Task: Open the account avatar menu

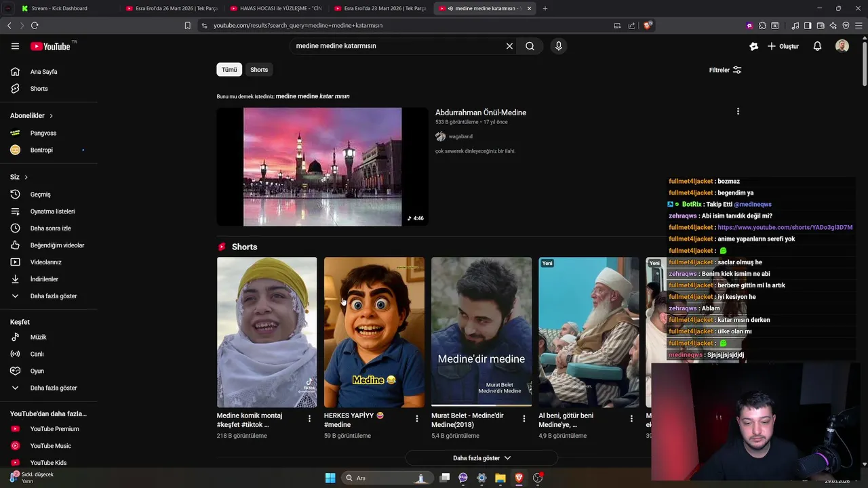Action: [x=842, y=46]
